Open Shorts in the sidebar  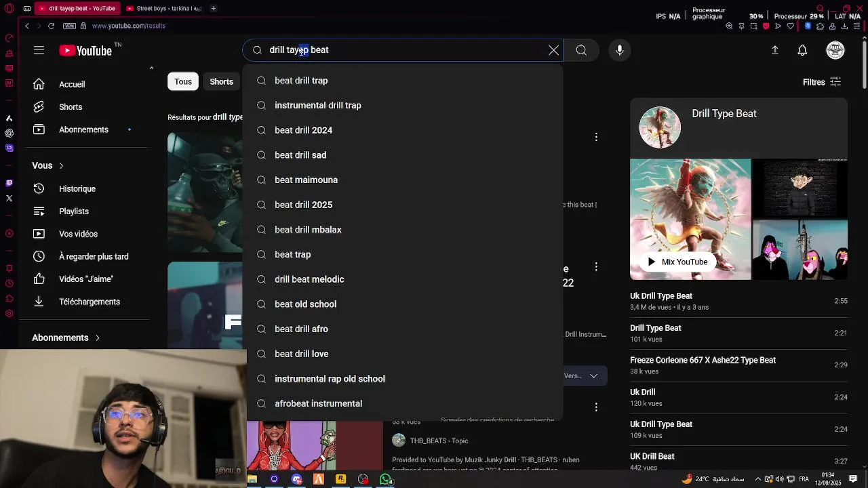85,107
